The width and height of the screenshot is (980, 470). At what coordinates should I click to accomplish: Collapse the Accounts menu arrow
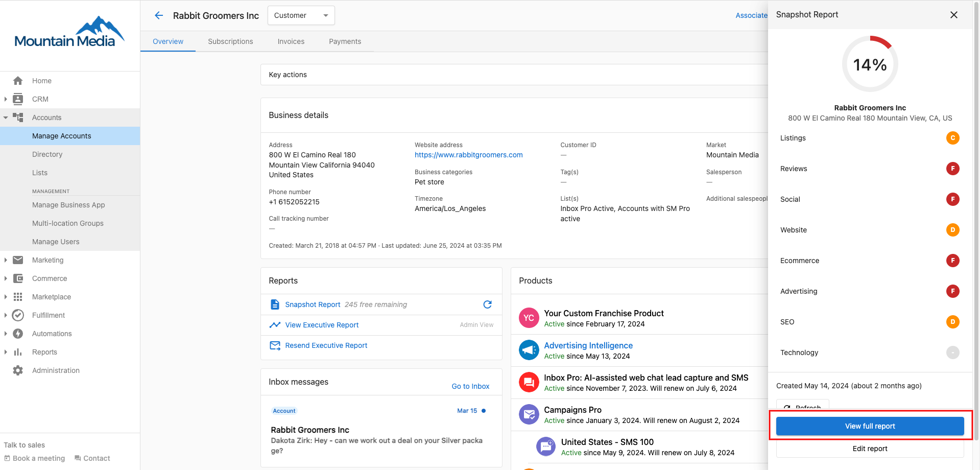pos(6,118)
